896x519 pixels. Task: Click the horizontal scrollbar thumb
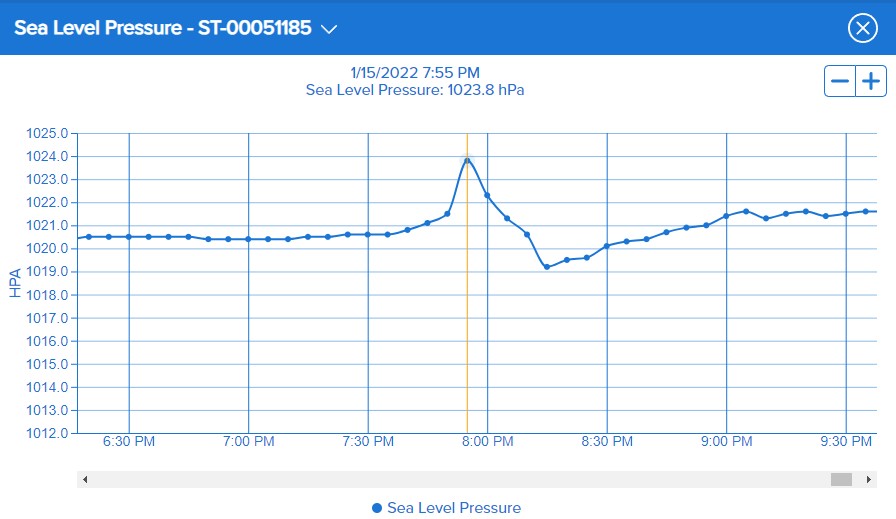(x=841, y=480)
